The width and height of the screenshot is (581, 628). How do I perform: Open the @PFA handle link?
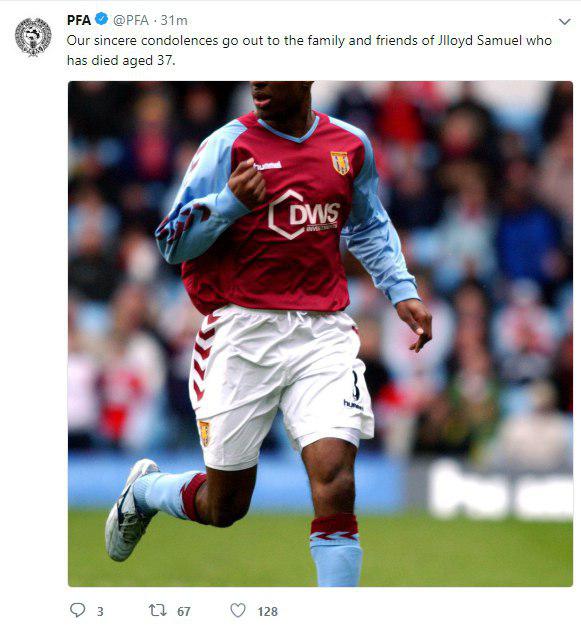coord(131,20)
